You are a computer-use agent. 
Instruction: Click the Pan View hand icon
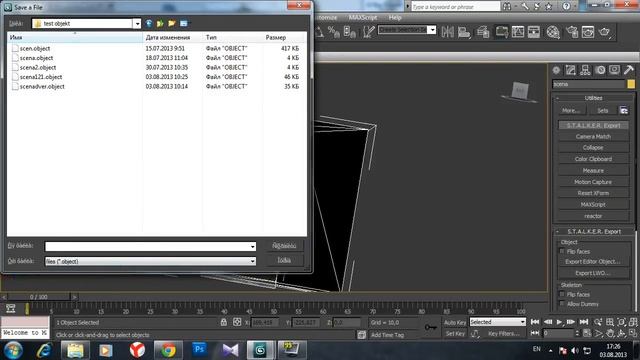coord(610,333)
